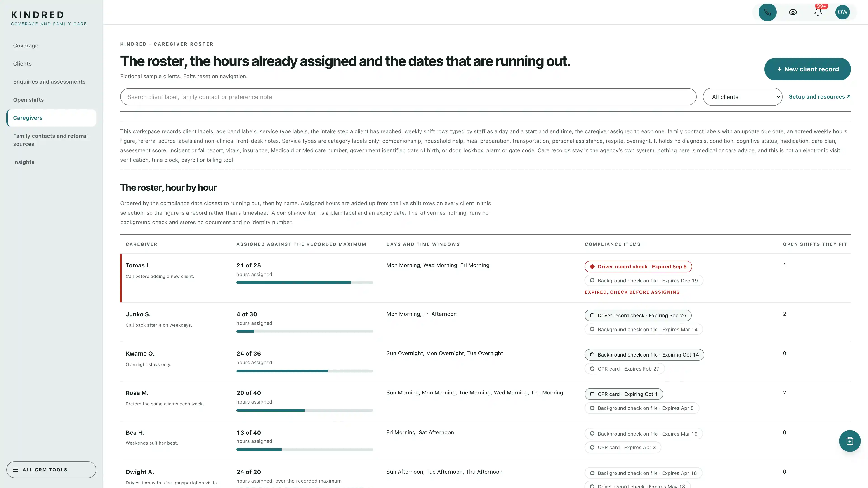
Task: Click the New client record button
Action: coord(807,69)
